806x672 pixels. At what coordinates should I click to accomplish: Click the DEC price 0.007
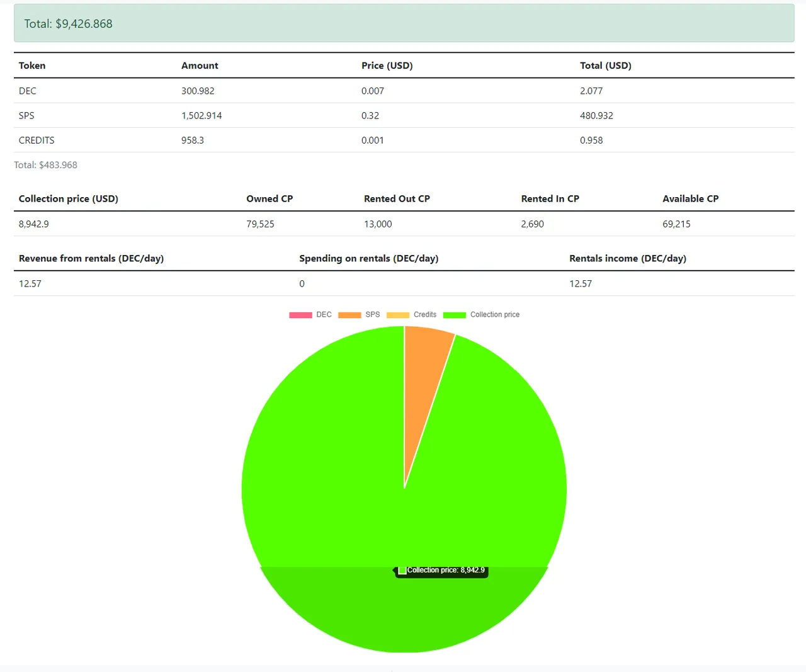(x=373, y=91)
